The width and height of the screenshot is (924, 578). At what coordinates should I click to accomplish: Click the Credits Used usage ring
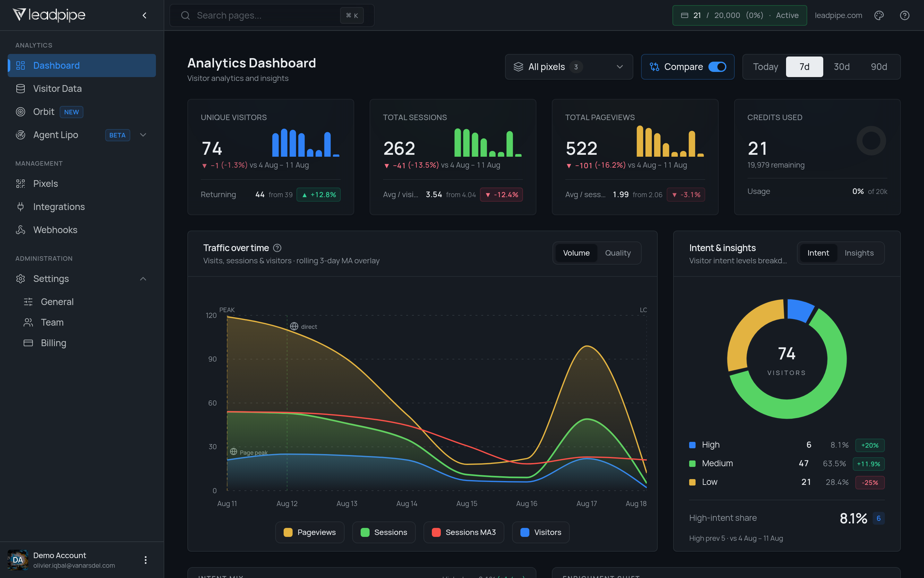(x=871, y=141)
